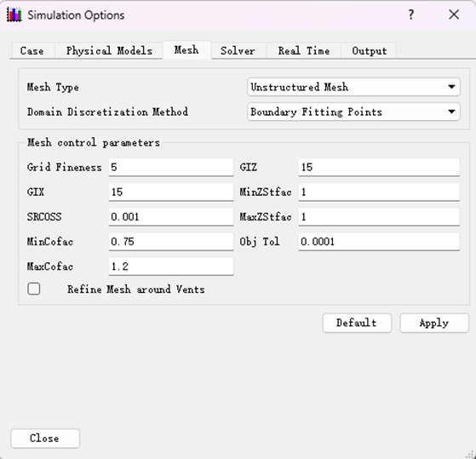The image size is (476, 459).
Task: Expand Domain Discretization Method dropdown
Action: pyautogui.click(x=353, y=112)
